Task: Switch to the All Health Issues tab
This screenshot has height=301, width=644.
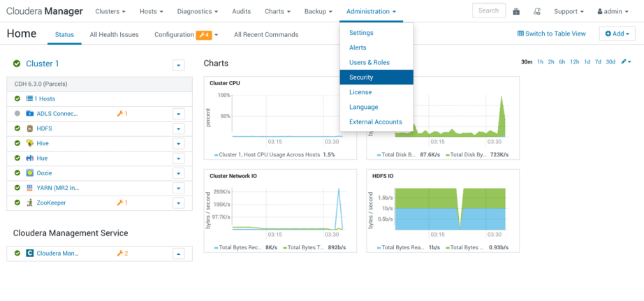Action: pos(114,34)
